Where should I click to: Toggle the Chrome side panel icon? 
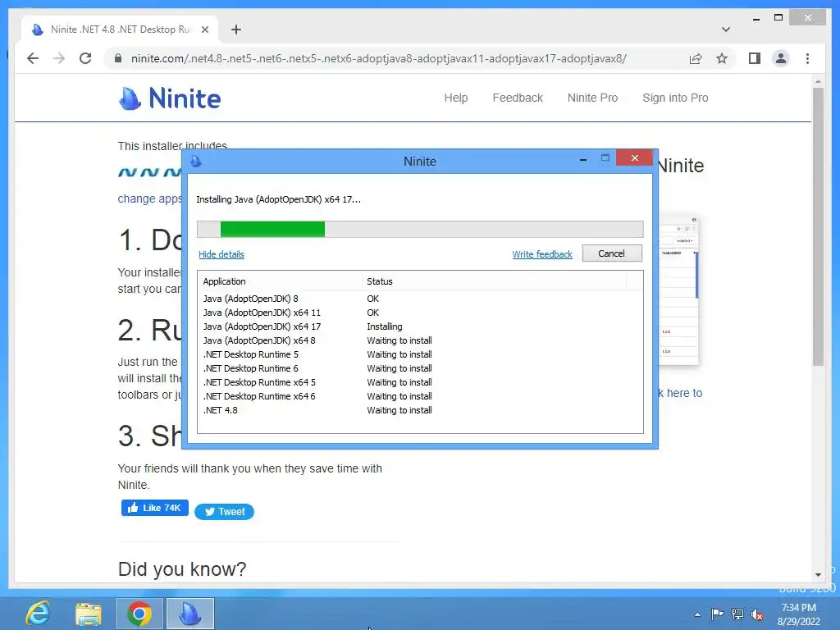point(755,58)
